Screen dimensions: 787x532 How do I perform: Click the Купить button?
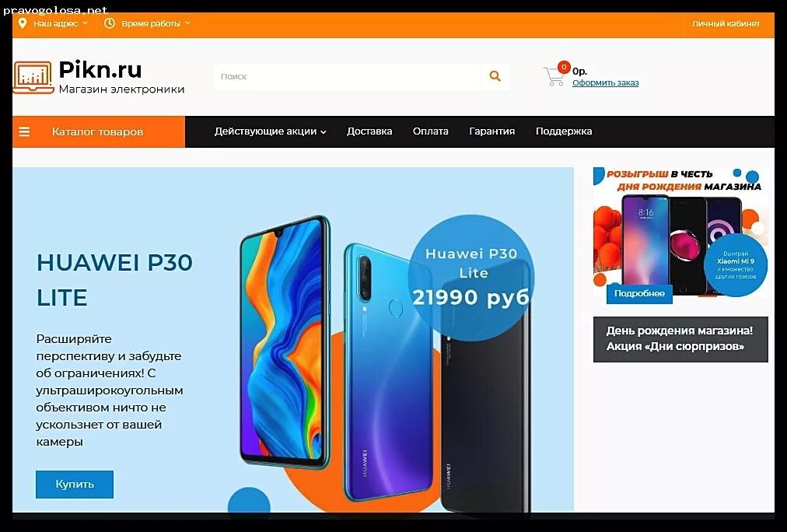(x=75, y=485)
